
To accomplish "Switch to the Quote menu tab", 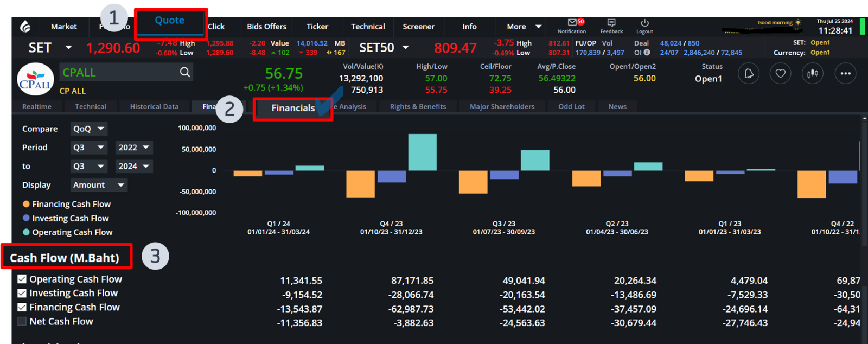I will 170,21.
